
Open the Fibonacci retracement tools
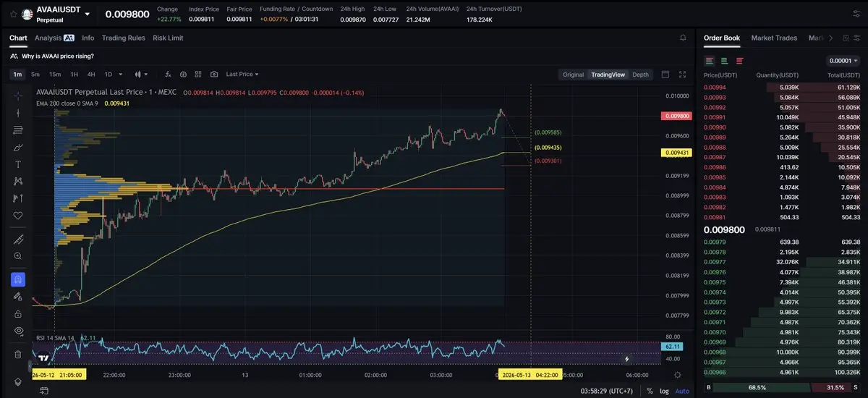(x=18, y=130)
